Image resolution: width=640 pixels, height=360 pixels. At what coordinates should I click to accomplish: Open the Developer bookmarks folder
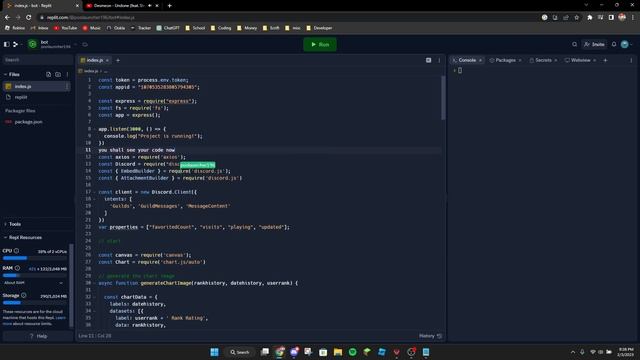pos(319,28)
